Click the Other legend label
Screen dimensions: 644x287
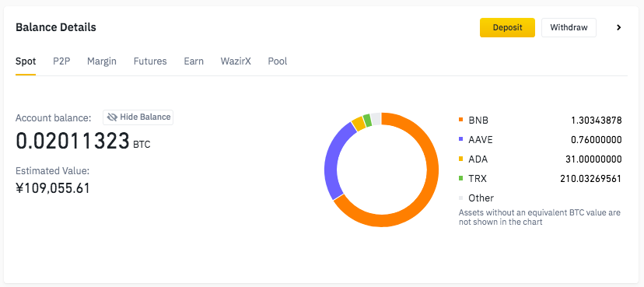pyautogui.click(x=481, y=198)
